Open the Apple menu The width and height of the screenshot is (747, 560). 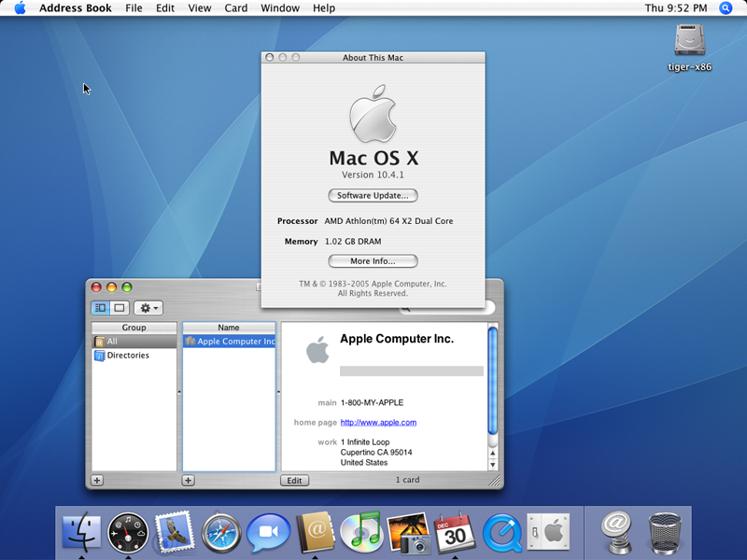[20, 8]
